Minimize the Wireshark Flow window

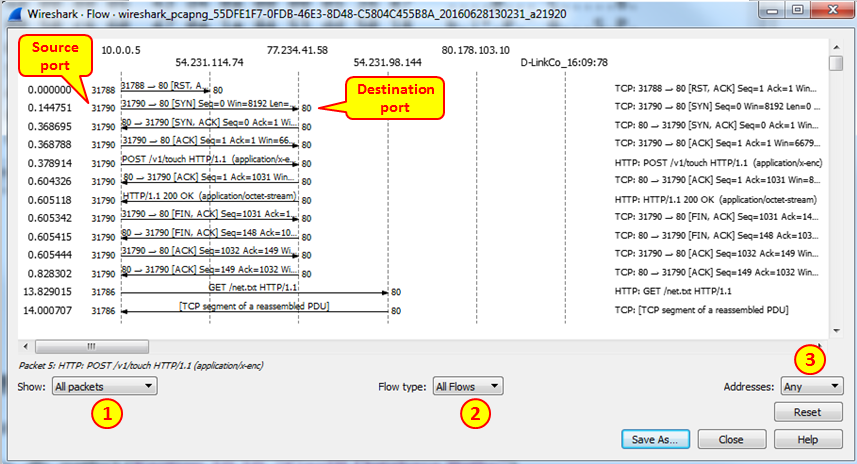tap(772, 10)
